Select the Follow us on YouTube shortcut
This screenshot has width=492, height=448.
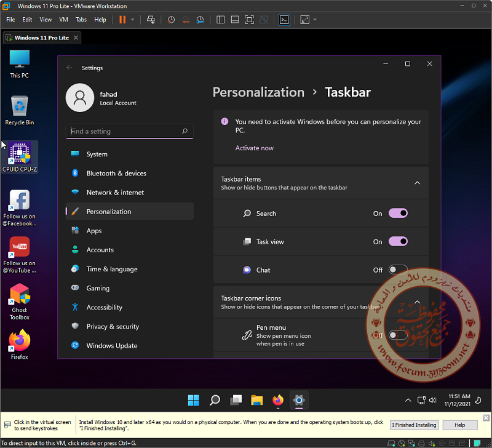coord(20,255)
